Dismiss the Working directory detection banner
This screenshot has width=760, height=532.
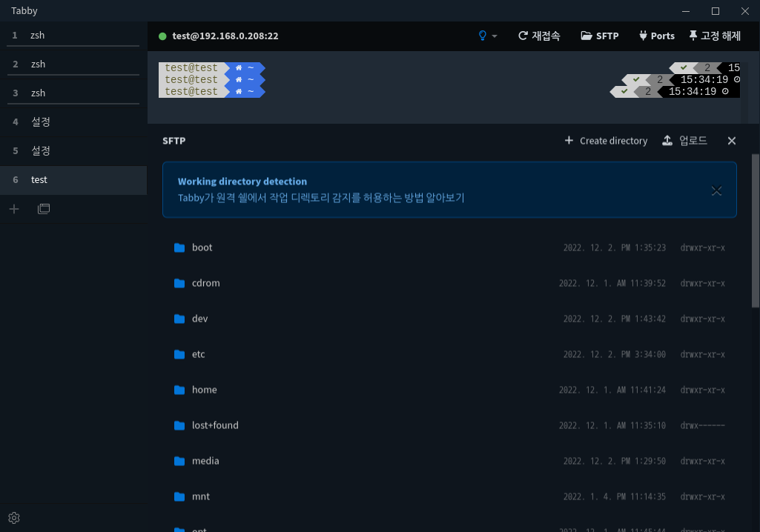tap(716, 190)
